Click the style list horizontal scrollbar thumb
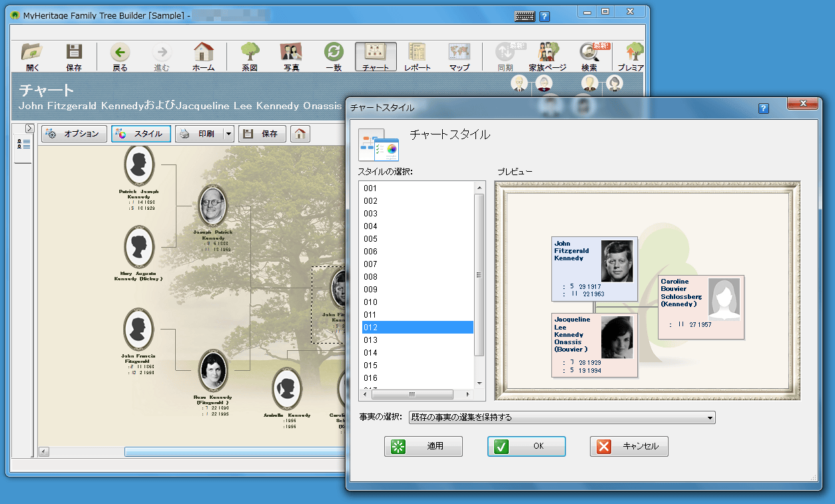Viewport: 835px width, 504px height. click(x=412, y=394)
